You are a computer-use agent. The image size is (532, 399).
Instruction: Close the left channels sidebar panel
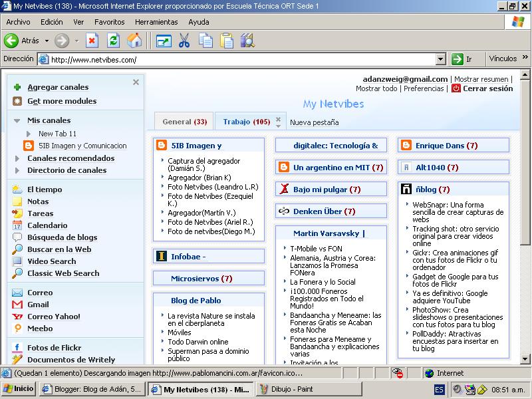[x=136, y=82]
